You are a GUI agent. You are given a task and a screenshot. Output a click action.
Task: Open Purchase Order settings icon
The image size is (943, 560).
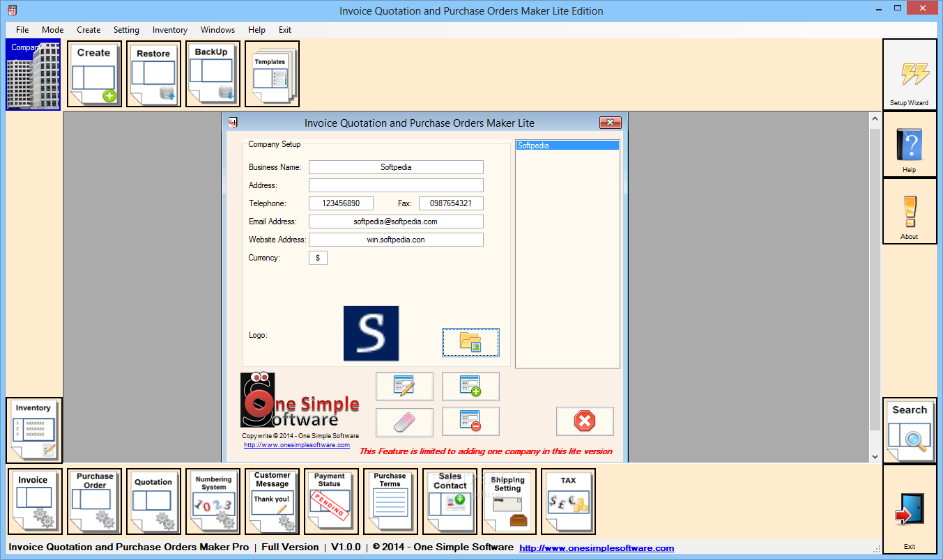tap(94, 501)
